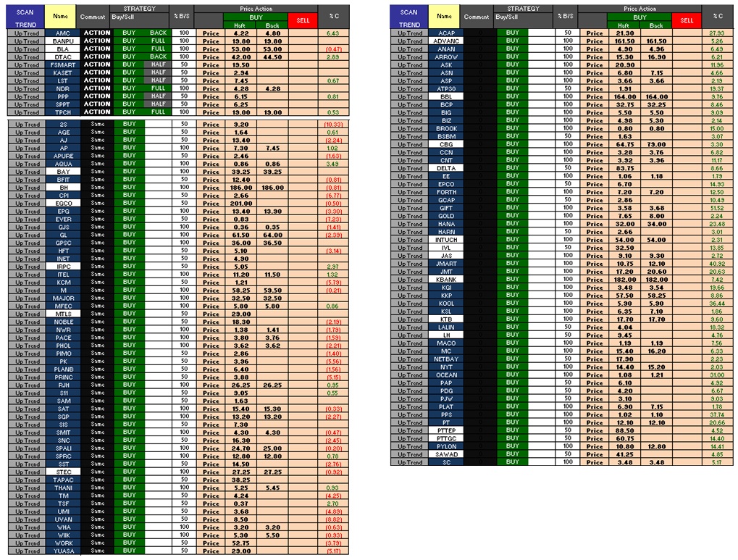This screenshot has height=560, width=738.
Task: Select the DTAC name cell
Action: click(x=62, y=57)
